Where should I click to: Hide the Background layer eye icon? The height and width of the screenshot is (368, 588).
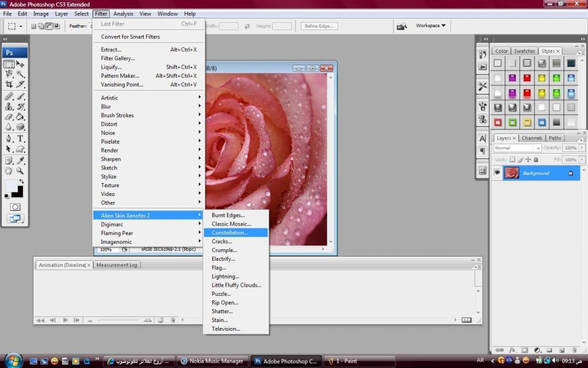pos(497,173)
